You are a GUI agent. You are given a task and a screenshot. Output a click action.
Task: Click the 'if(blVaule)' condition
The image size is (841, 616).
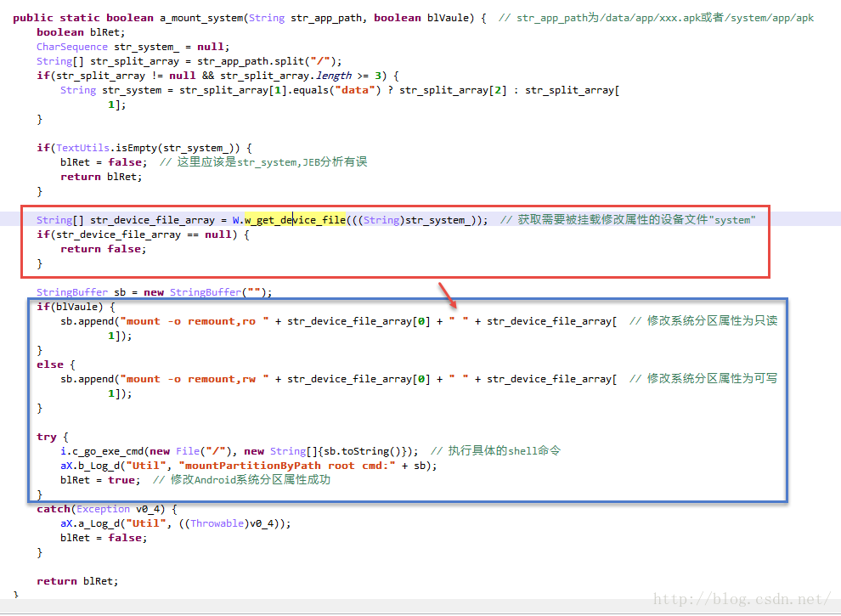(x=70, y=307)
